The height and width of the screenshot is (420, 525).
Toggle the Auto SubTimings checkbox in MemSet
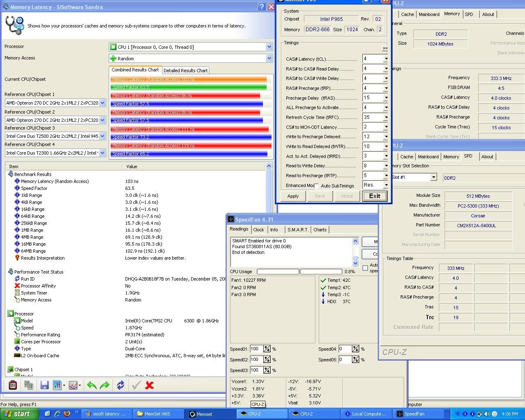tap(316, 186)
